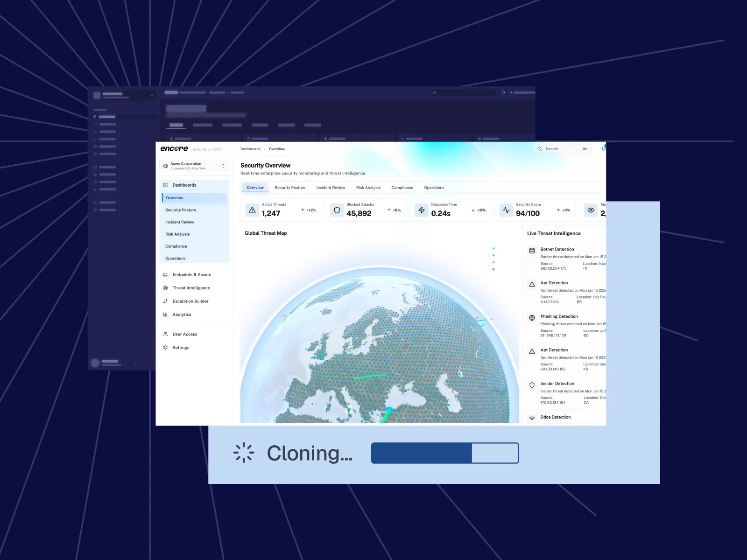Screen dimensions: 747x560
Task: Click the Threat Intelligence target icon
Action: tap(165, 288)
